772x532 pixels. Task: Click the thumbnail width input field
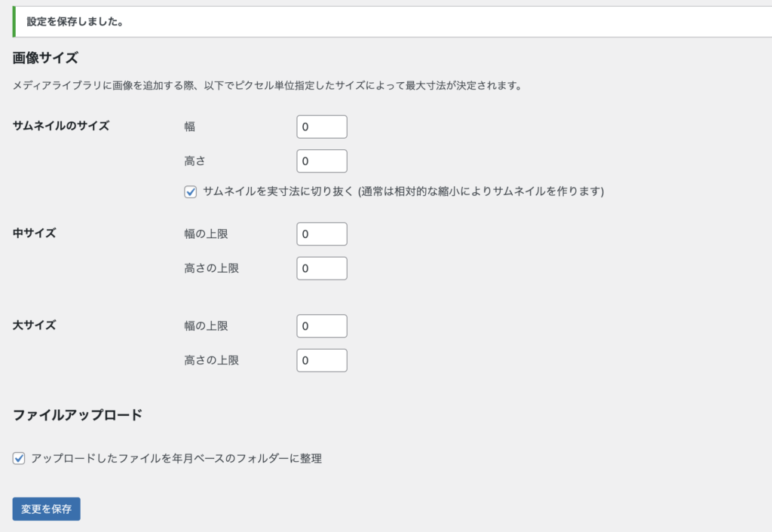click(322, 127)
